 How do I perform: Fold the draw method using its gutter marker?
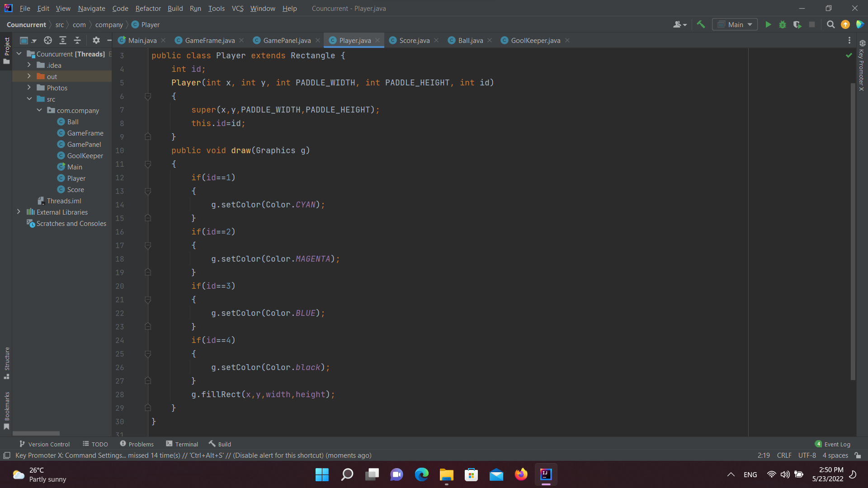point(148,164)
